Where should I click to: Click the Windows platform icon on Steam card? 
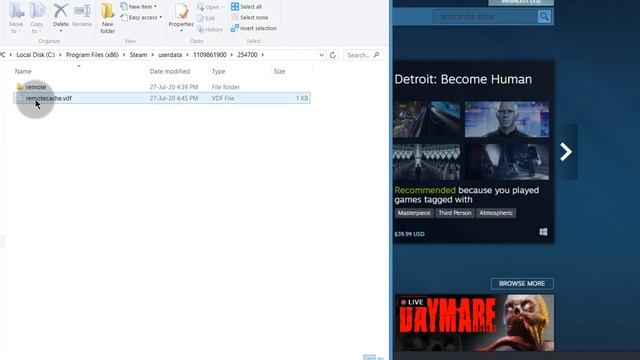(543, 232)
